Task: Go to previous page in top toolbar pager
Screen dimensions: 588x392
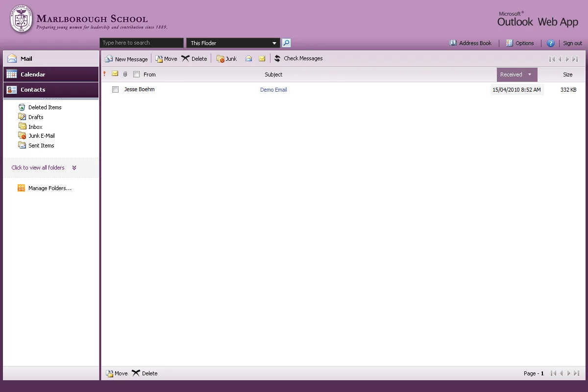Action: 560,59
